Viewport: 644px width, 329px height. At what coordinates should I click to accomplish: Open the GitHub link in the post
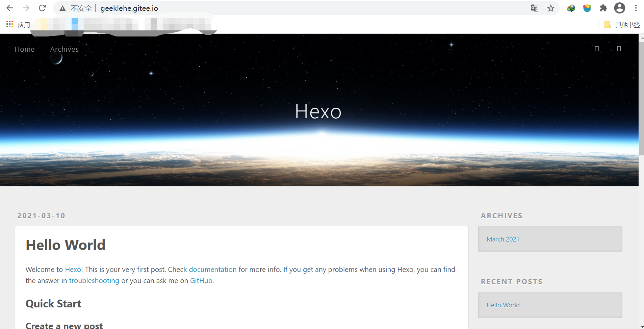click(201, 281)
